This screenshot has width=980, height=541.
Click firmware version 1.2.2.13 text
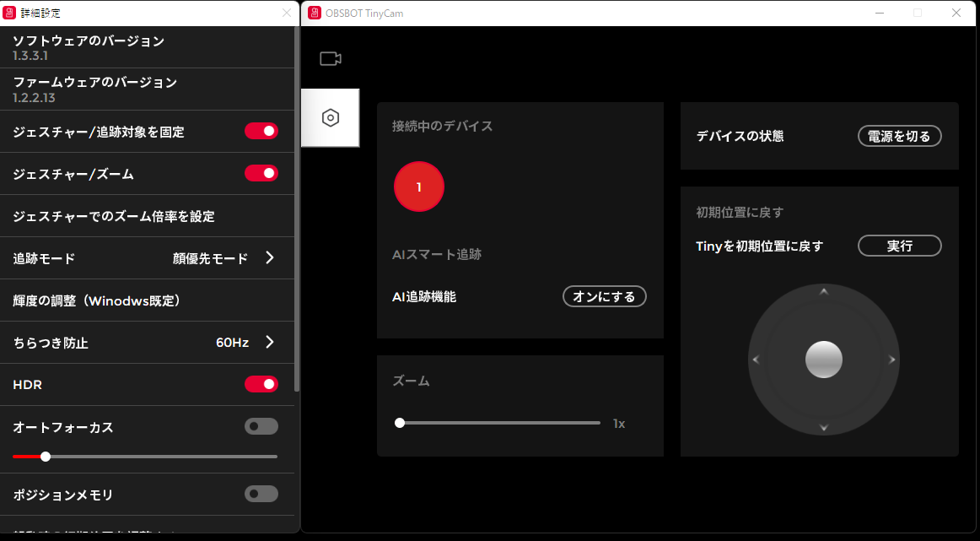pos(34,98)
